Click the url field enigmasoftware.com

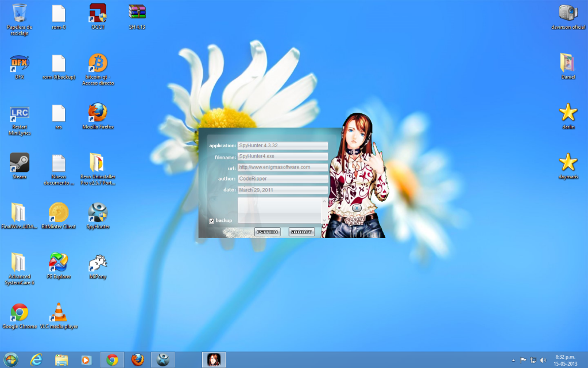[283, 167]
